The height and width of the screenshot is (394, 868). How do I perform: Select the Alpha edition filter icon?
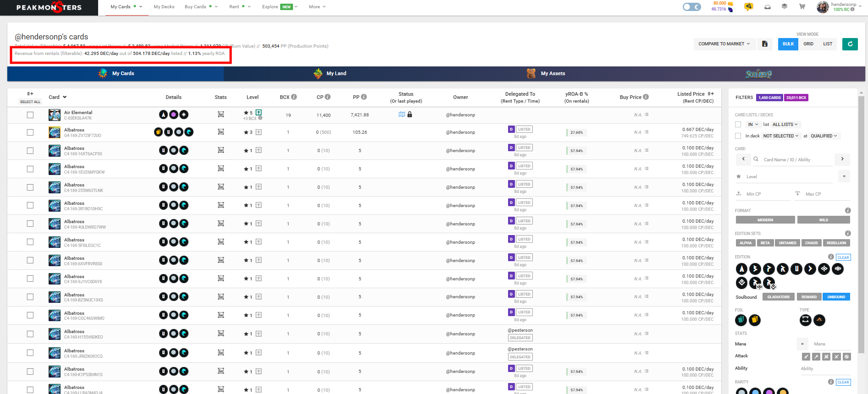click(x=741, y=269)
